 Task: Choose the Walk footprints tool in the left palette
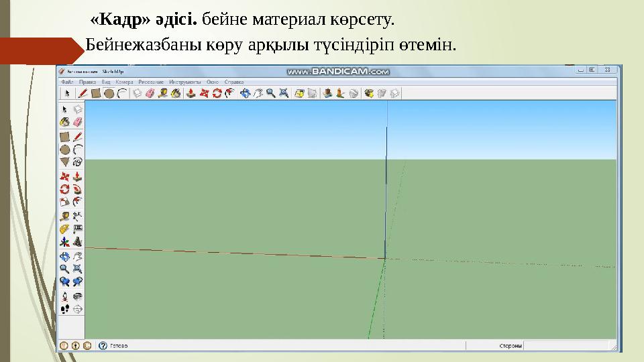(x=64, y=309)
